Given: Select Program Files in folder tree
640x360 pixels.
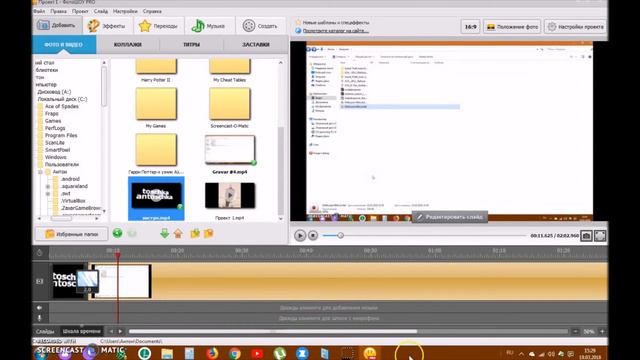Looking at the screenshot, I should (x=61, y=136).
